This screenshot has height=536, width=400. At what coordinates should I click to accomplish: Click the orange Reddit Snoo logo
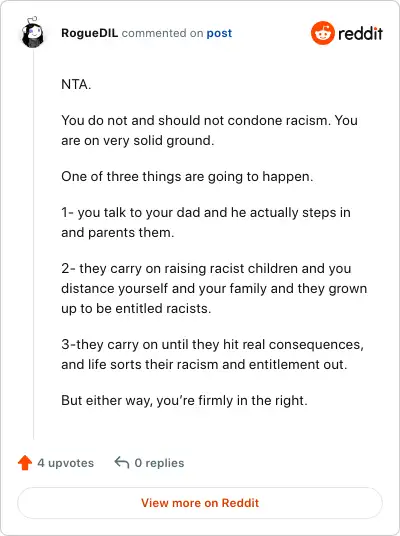pos(322,33)
